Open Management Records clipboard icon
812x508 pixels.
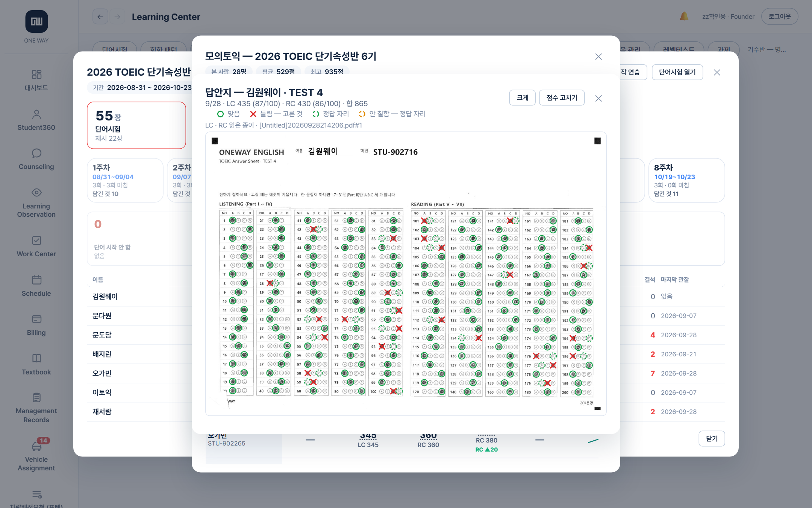(36, 397)
